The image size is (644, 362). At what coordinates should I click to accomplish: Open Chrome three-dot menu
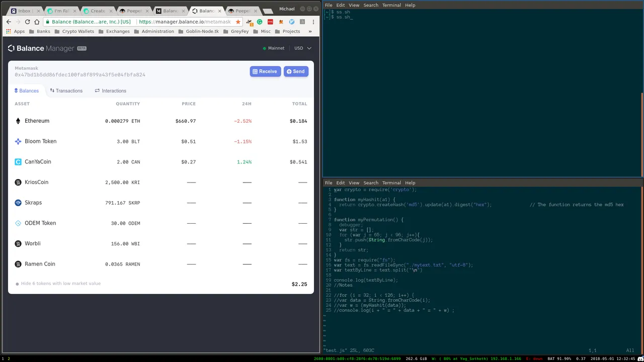(313, 22)
